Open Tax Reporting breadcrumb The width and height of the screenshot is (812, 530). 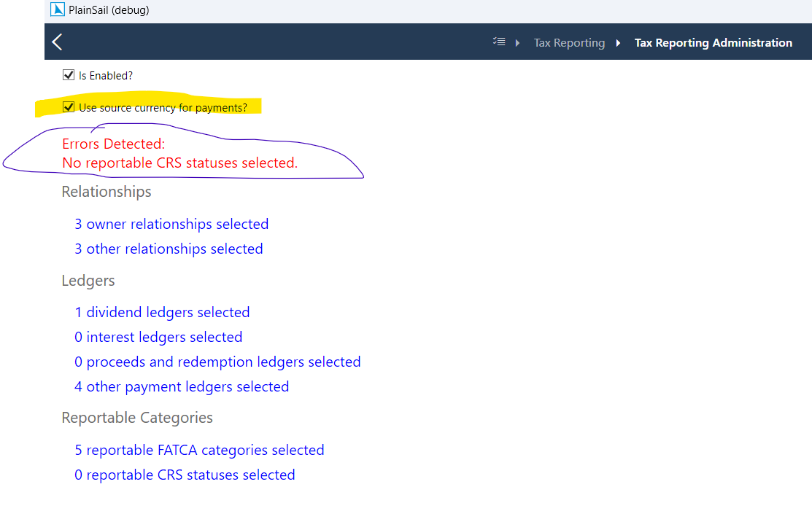point(569,42)
